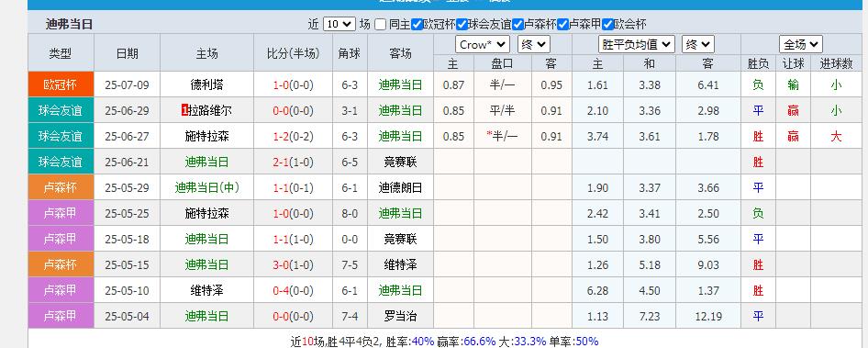The width and height of the screenshot is (868, 348).
Task: Click home team 德利塔
Action: (x=206, y=85)
